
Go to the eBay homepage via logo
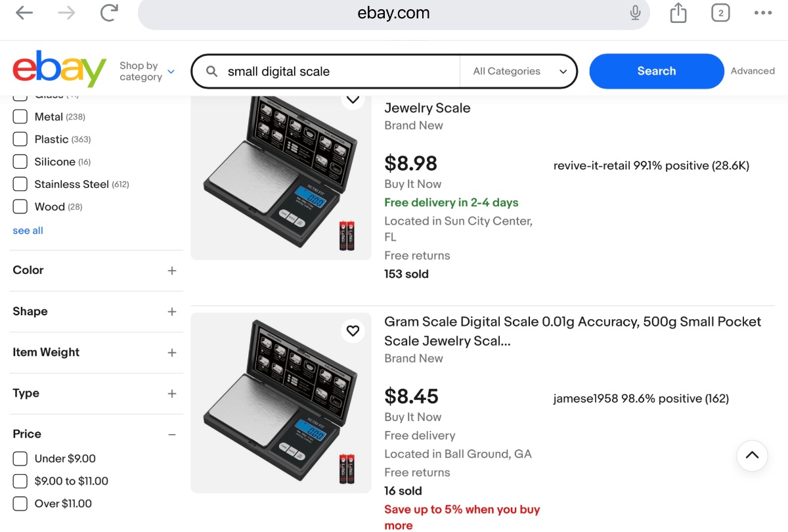59,70
